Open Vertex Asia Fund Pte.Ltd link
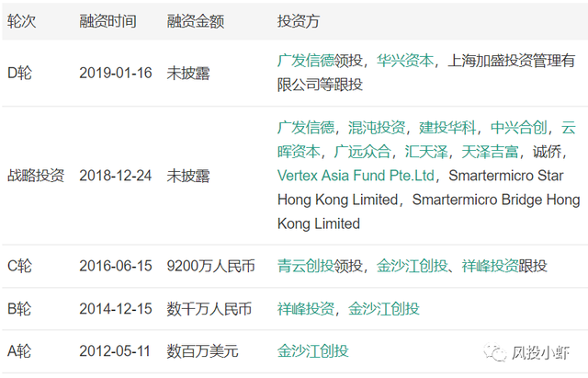The height and width of the screenshot is (378, 588). (356, 176)
